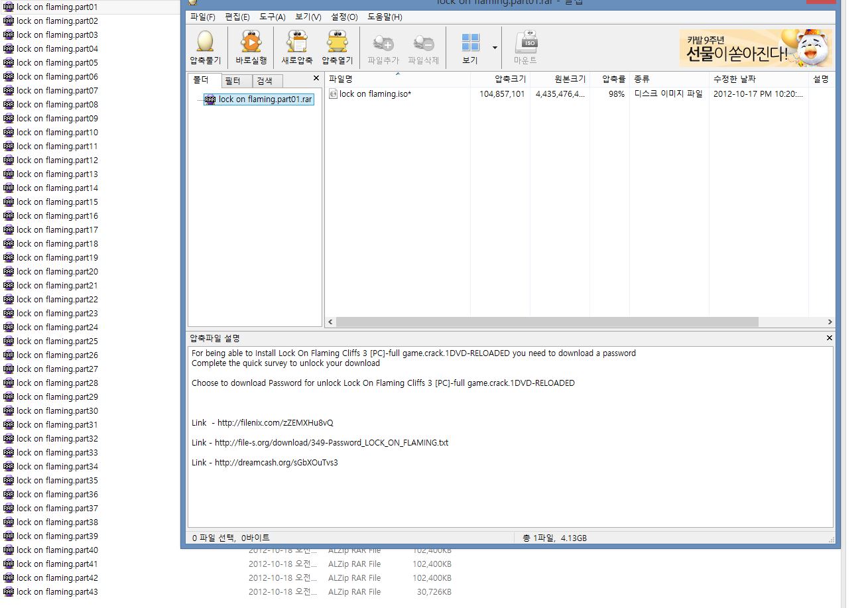This screenshot has height=608, width=868.
Task: Select lock on flaming.part01.rar tree node
Action: pos(259,99)
